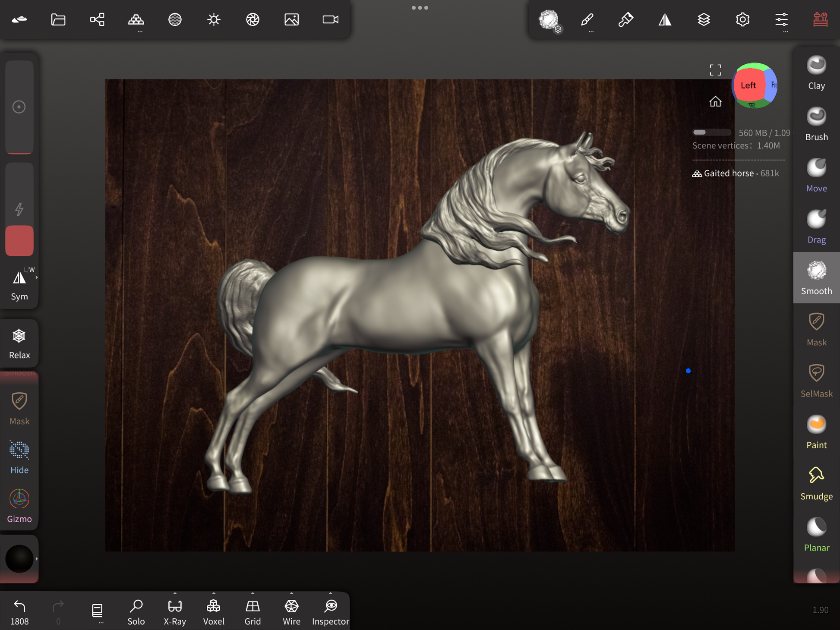Pick the Smudge tool

[x=816, y=483]
